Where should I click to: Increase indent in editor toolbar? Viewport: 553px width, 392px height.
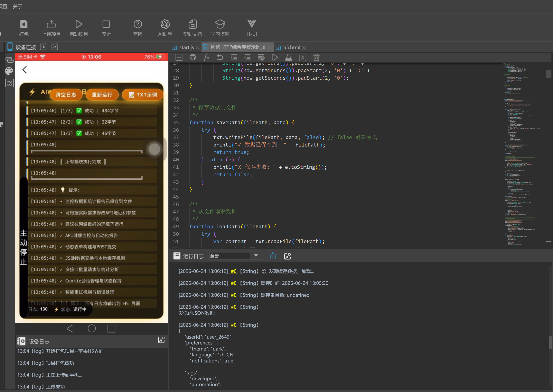click(x=247, y=58)
